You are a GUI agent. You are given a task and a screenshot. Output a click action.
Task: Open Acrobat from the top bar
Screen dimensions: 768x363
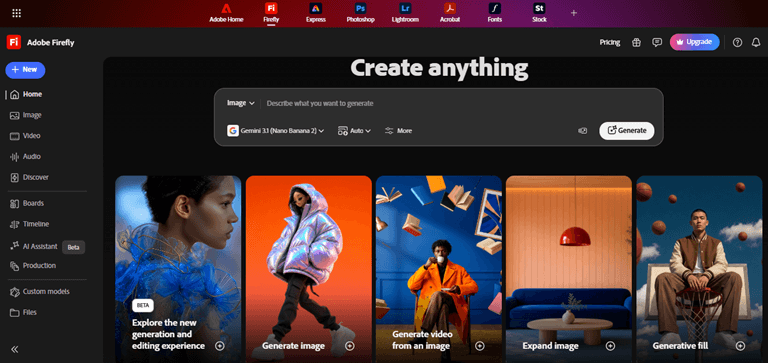pos(450,13)
